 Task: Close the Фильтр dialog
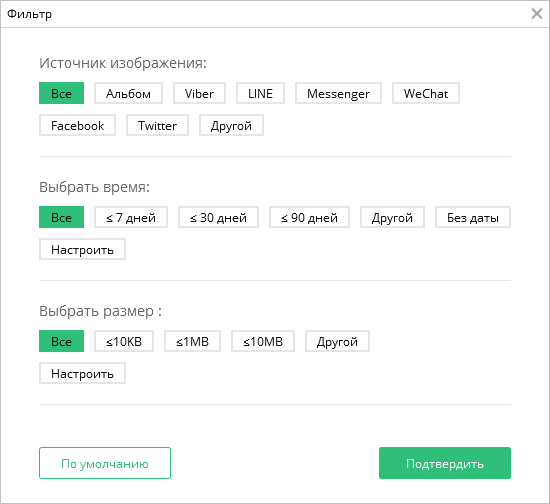537,14
